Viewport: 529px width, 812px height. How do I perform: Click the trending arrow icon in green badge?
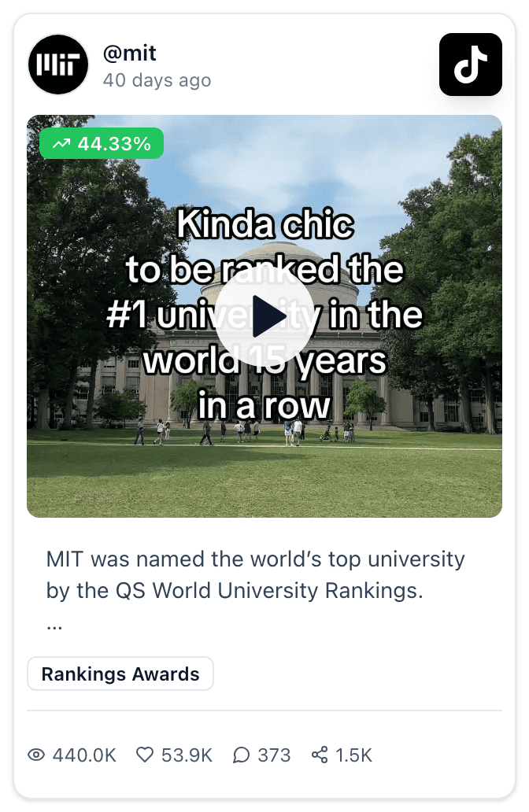point(61,143)
